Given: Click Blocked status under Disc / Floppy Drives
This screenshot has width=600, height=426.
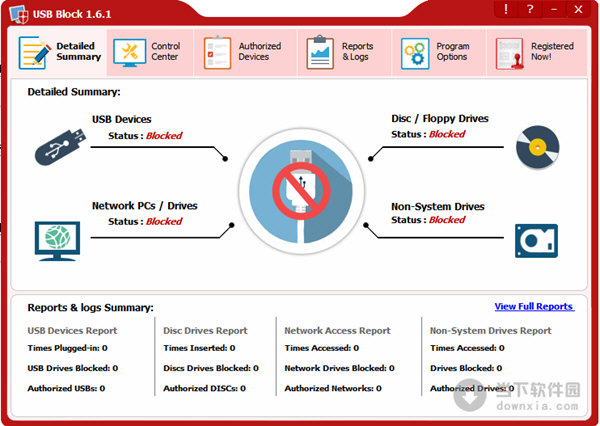Looking at the screenshot, I should (x=447, y=134).
